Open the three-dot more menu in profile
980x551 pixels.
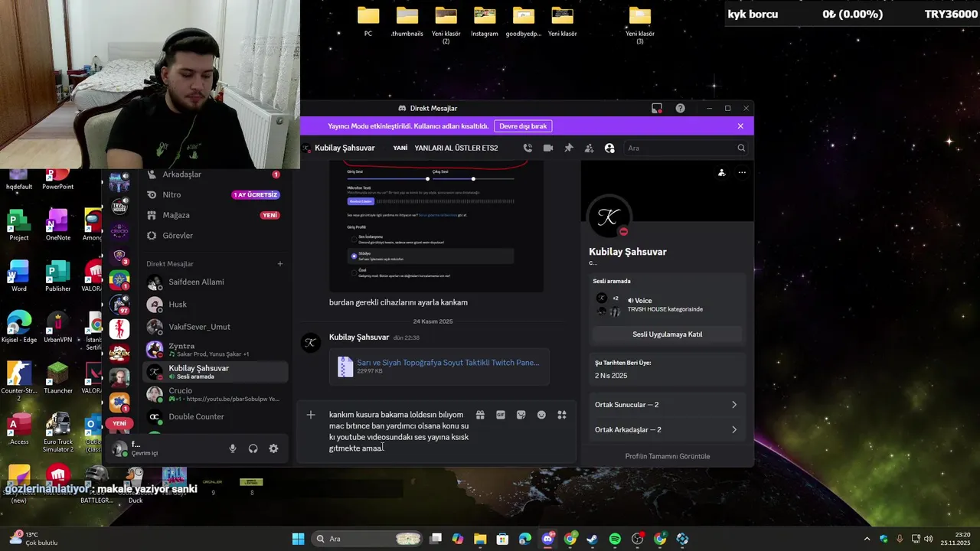click(742, 173)
